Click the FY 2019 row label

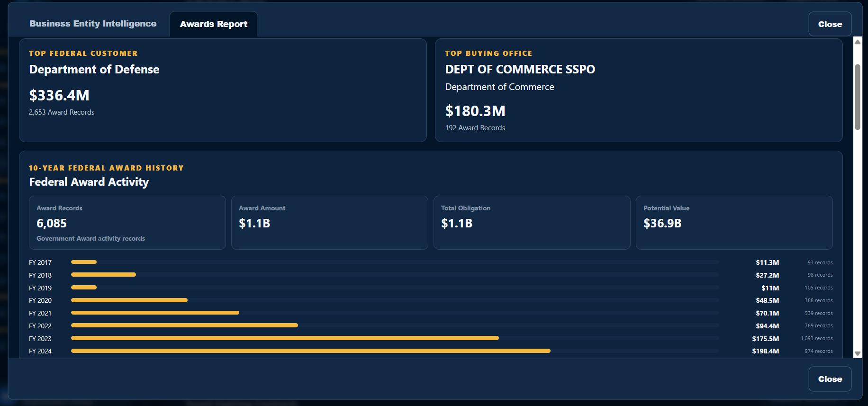coord(40,288)
